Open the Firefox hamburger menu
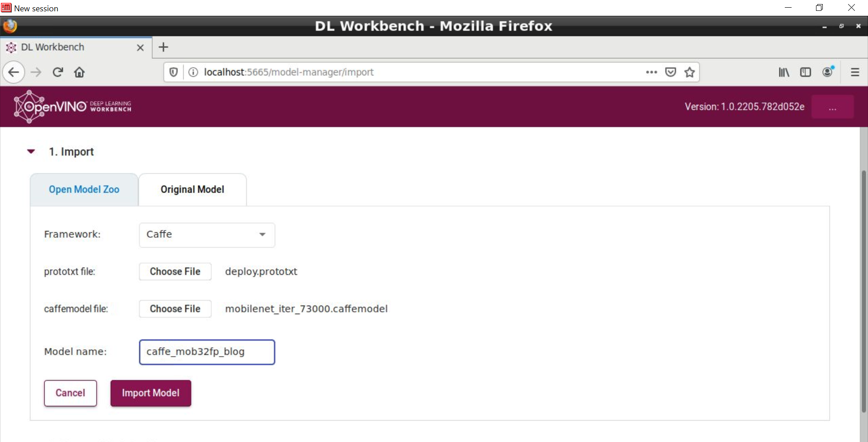868x442 pixels. pyautogui.click(x=855, y=72)
